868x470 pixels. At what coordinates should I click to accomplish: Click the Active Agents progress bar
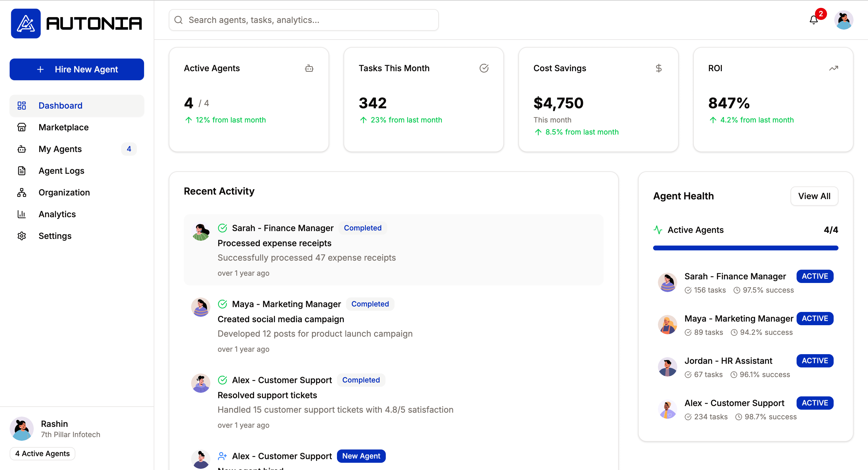(x=745, y=248)
